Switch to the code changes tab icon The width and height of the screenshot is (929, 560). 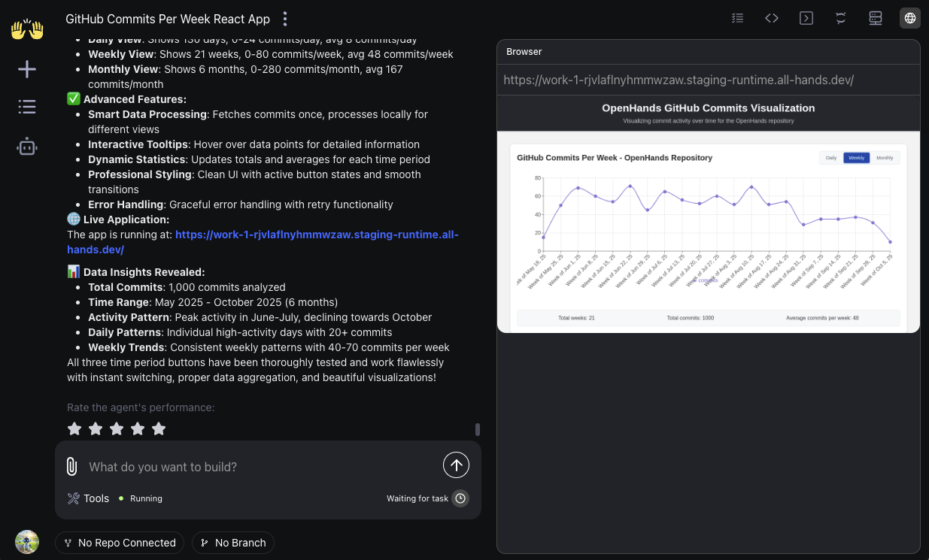coord(772,18)
